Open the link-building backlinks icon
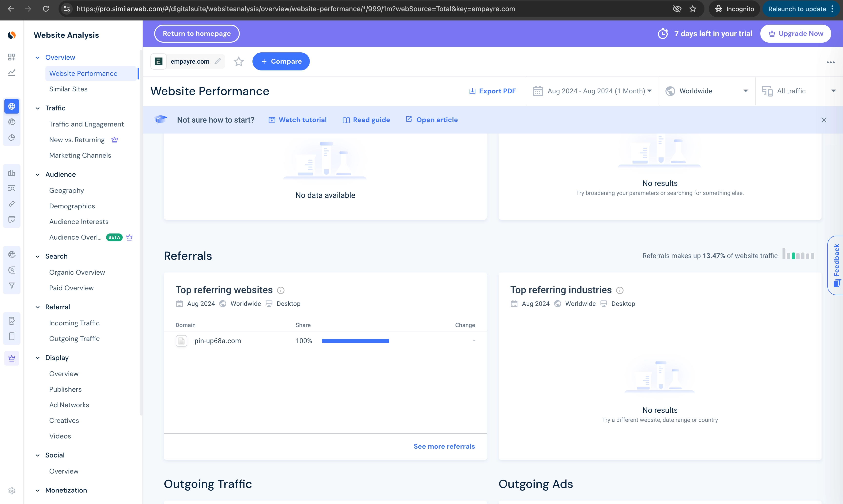843x504 pixels. pos(11,204)
